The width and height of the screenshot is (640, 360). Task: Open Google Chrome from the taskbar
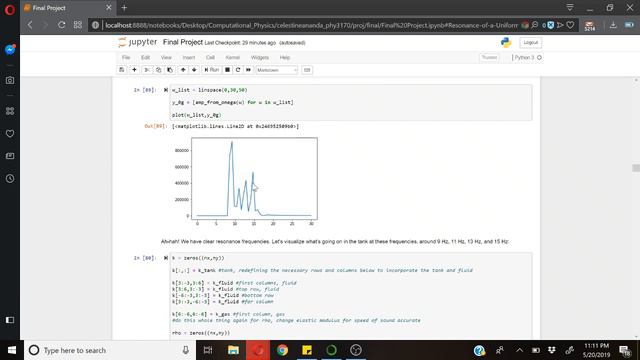(x=282, y=350)
